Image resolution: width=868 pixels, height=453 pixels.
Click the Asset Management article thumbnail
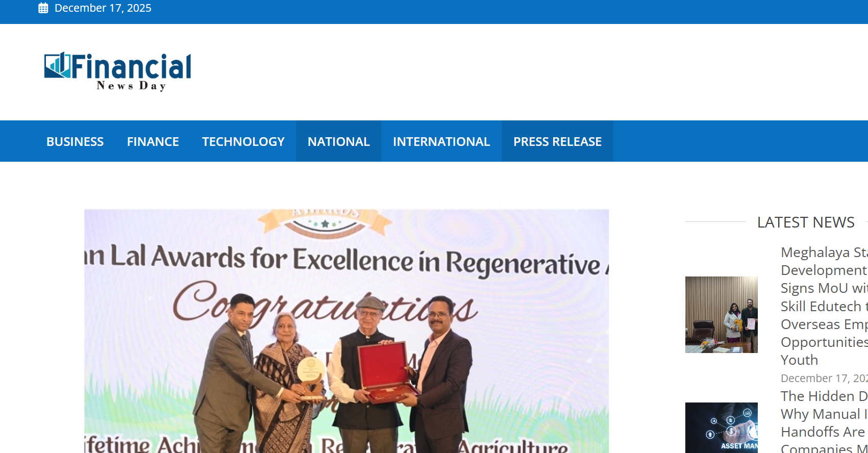[721, 427]
